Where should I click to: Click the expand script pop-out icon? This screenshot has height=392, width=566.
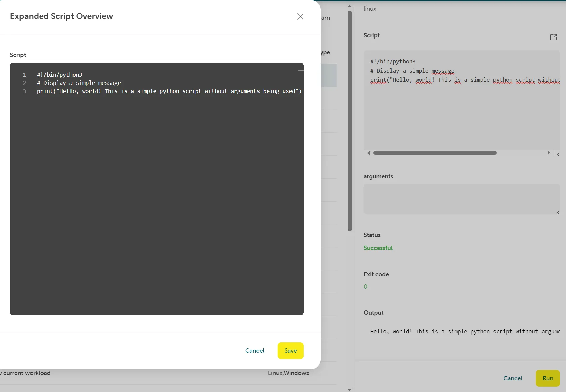tap(553, 37)
